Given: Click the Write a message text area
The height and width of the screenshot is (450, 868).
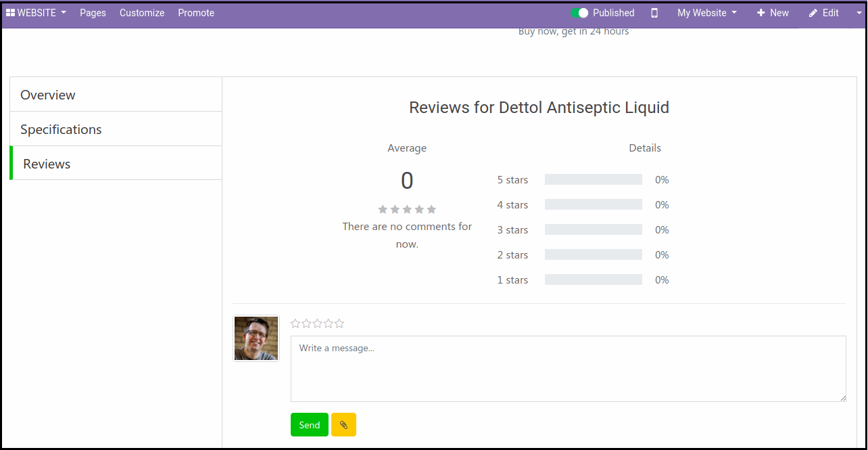Looking at the screenshot, I should [569, 369].
